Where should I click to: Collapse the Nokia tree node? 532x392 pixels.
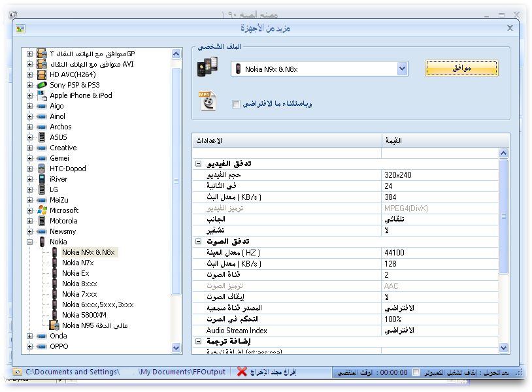tap(30, 242)
